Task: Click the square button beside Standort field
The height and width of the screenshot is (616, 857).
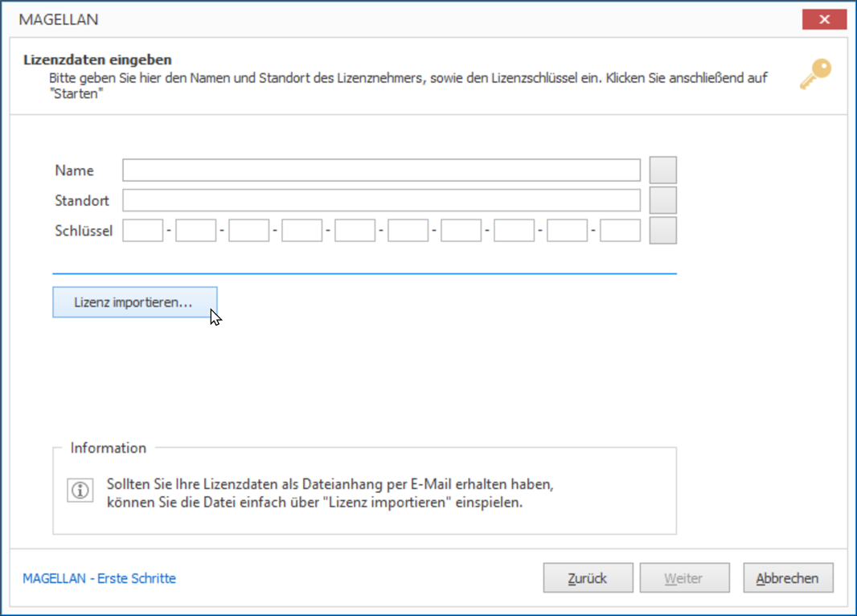Action: [663, 200]
